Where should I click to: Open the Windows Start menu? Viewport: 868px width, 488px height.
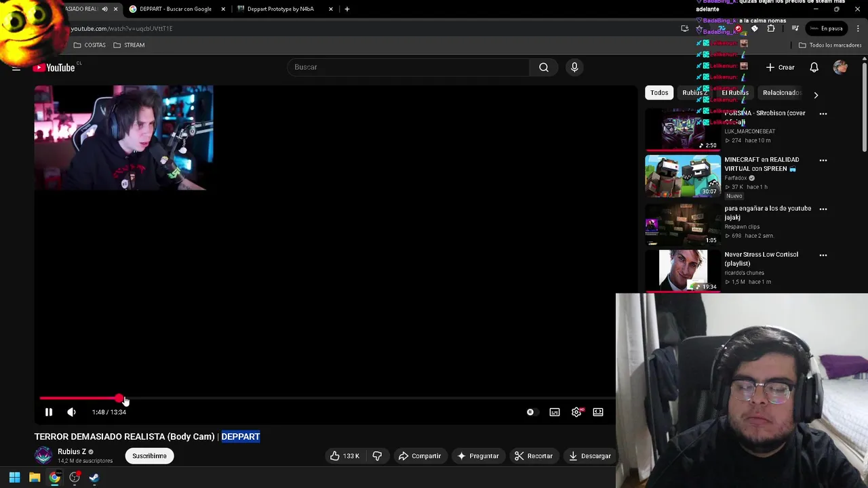pyautogui.click(x=15, y=477)
